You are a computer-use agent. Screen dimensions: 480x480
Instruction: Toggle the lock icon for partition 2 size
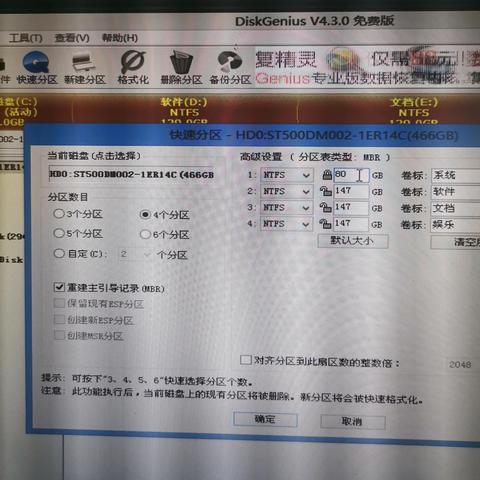[326, 191]
